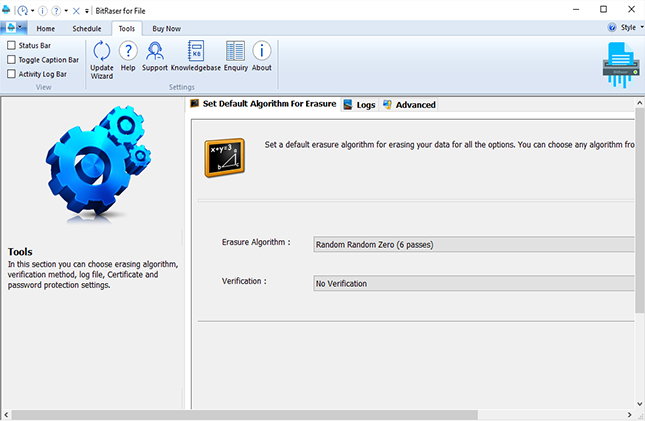Open the Verification dropdown
The height and width of the screenshot is (421, 645).
click(474, 284)
